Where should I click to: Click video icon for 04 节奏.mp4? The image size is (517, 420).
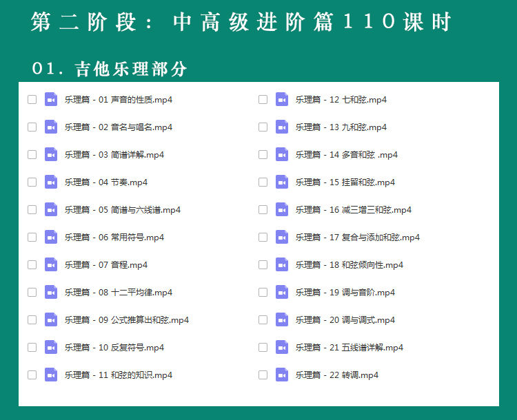[x=51, y=182]
